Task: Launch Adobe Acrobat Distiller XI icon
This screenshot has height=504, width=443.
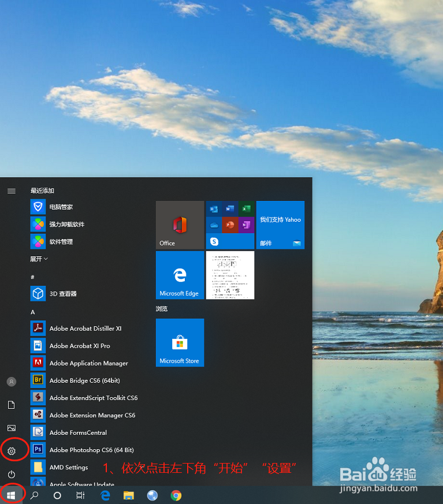Action: pyautogui.click(x=38, y=328)
